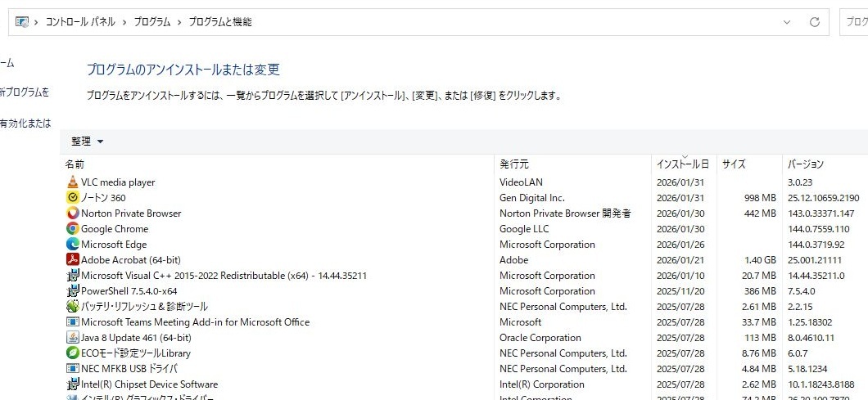Select the Adobe Acrobat (64-bit) icon

click(x=73, y=260)
